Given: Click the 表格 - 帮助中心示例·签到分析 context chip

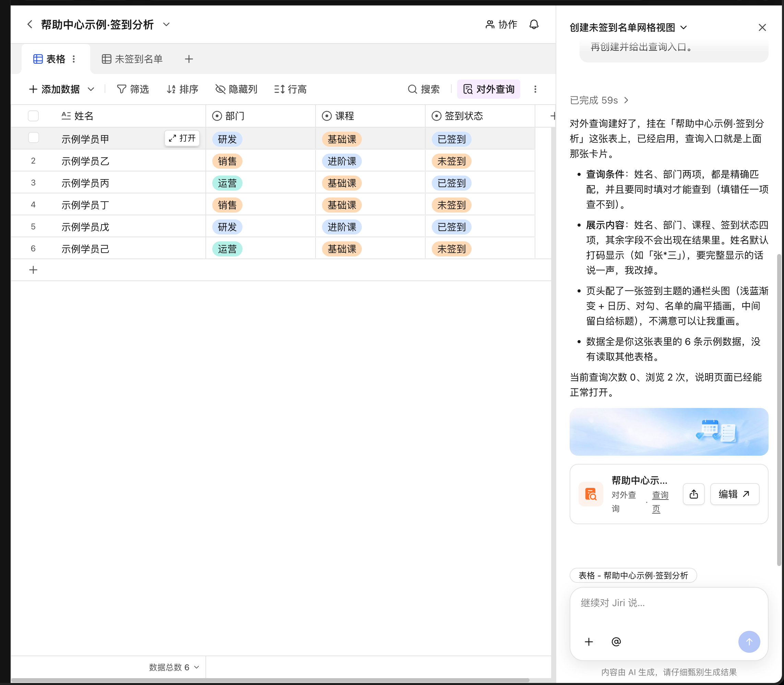Looking at the screenshot, I should click(x=633, y=575).
